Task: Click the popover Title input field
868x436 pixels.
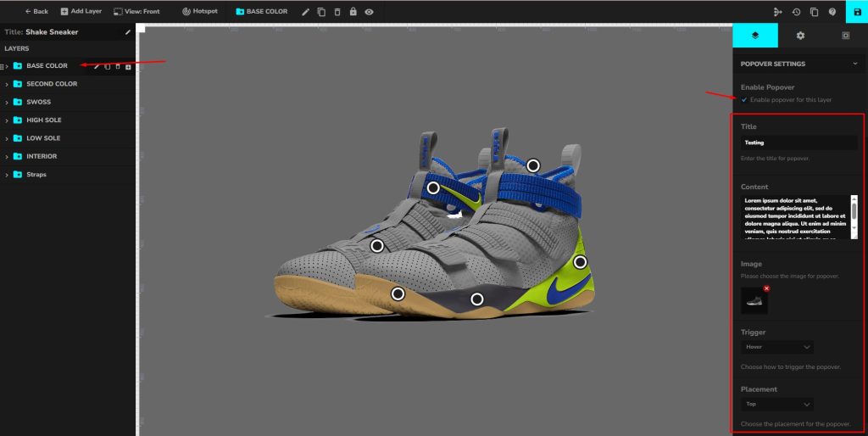Action: [x=799, y=143]
